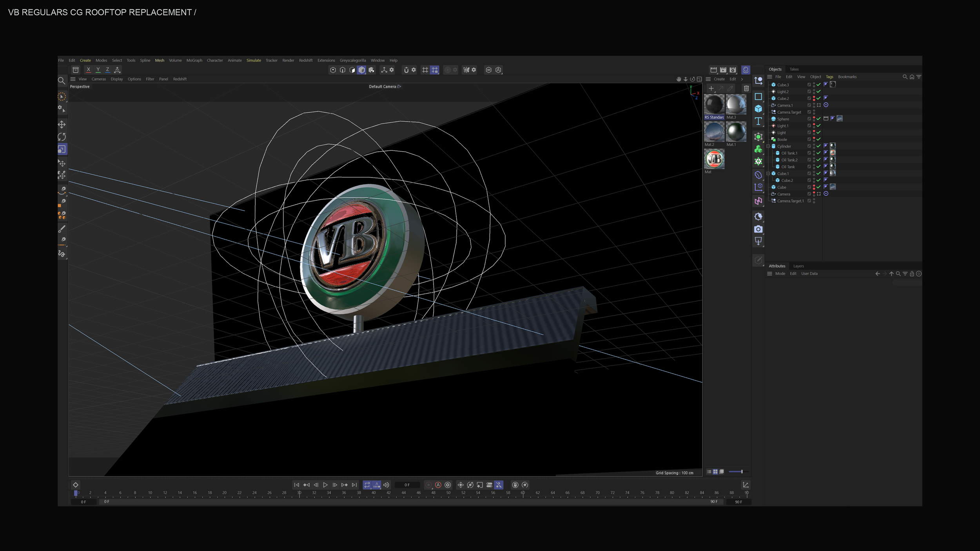Switch to the Takes tab
This screenshot has width=980, height=551.
(x=794, y=69)
